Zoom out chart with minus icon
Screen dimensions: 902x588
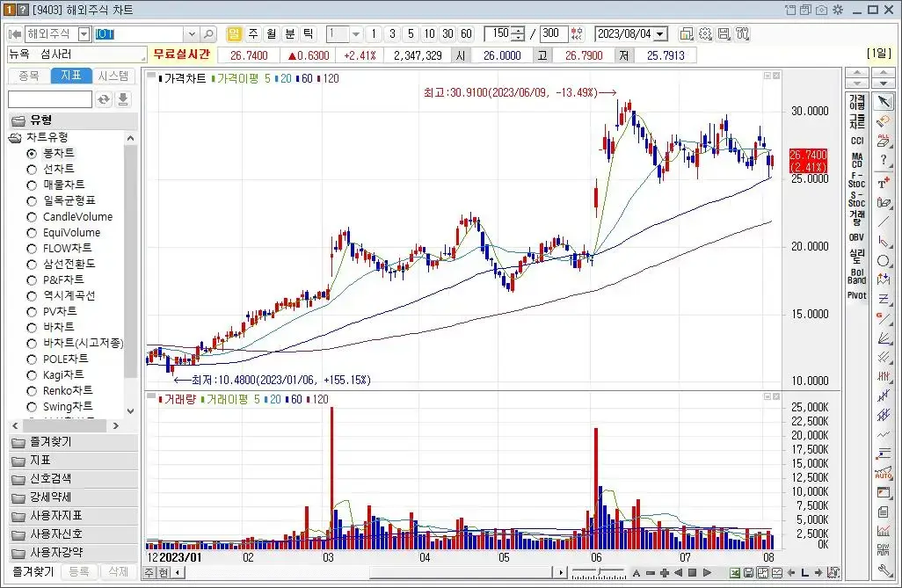point(651,572)
